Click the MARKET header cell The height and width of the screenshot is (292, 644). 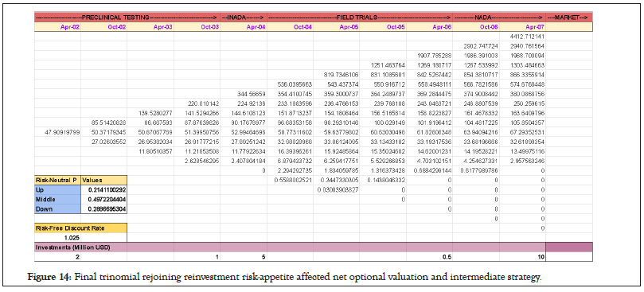point(569,18)
